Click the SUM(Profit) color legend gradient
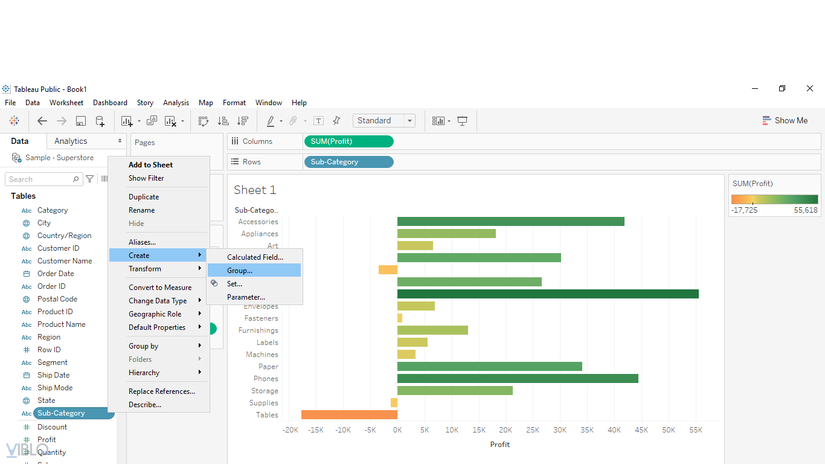Screen dimensions: 825x464 (x=774, y=199)
